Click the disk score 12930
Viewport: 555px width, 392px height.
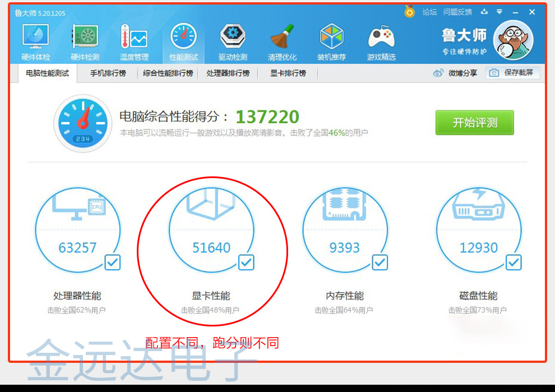click(479, 248)
